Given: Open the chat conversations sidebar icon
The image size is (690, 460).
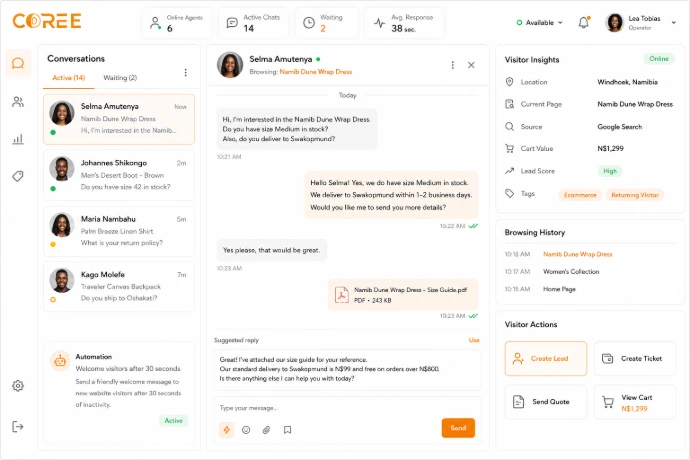Looking at the screenshot, I should pyautogui.click(x=18, y=64).
